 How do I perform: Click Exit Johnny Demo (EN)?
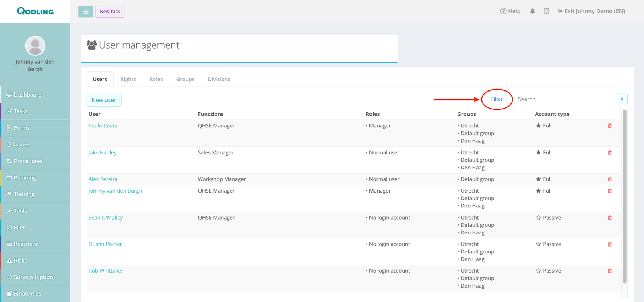click(x=591, y=11)
